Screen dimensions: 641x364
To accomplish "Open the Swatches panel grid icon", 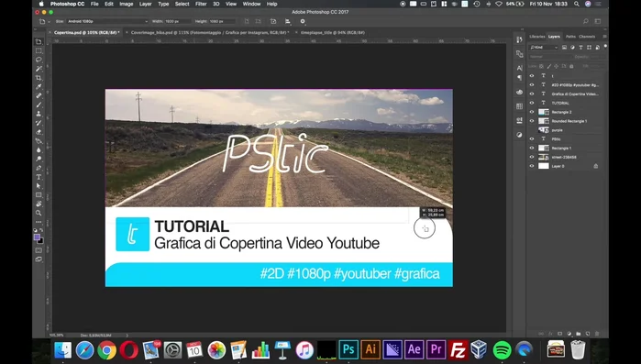I will [519, 106].
